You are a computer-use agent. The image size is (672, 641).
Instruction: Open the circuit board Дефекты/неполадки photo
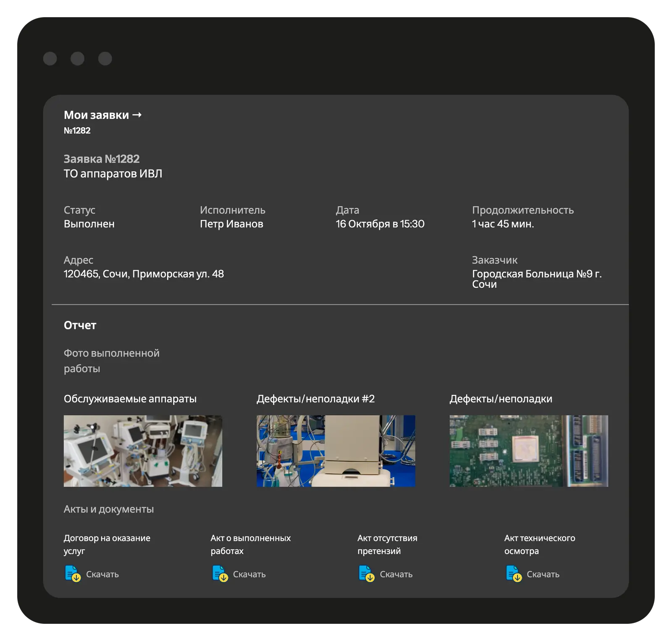coord(528,451)
